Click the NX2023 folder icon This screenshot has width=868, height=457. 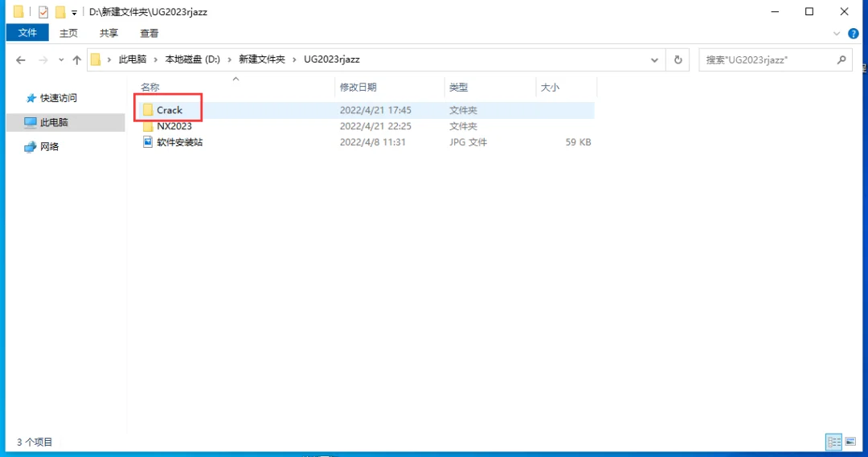pos(148,127)
